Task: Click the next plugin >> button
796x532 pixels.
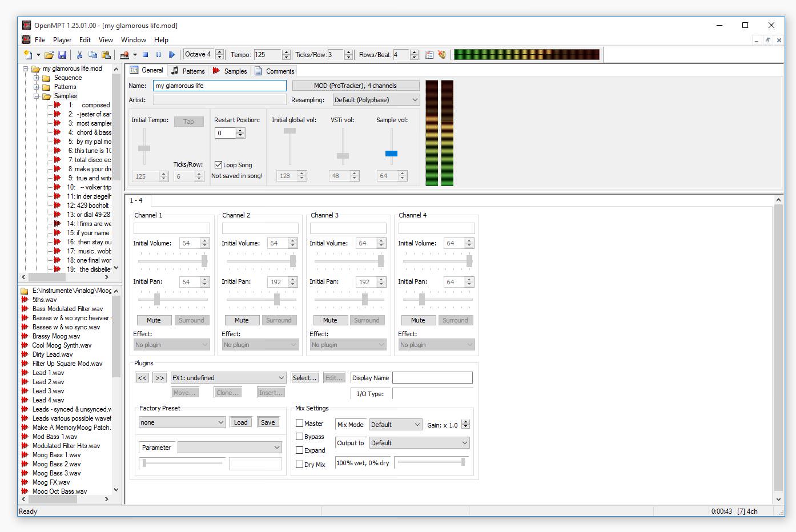Action: point(159,378)
